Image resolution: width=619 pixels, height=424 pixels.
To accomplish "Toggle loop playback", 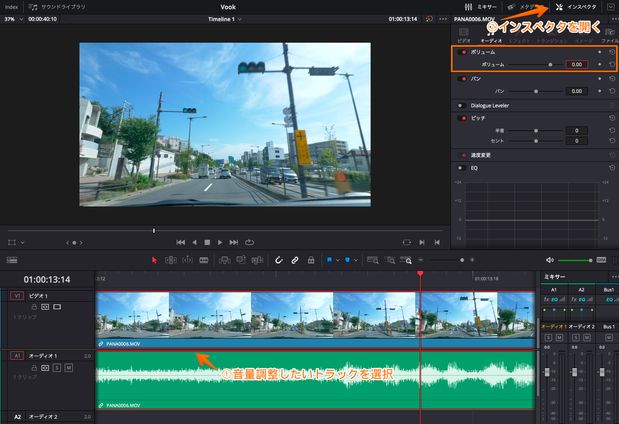I will 249,242.
